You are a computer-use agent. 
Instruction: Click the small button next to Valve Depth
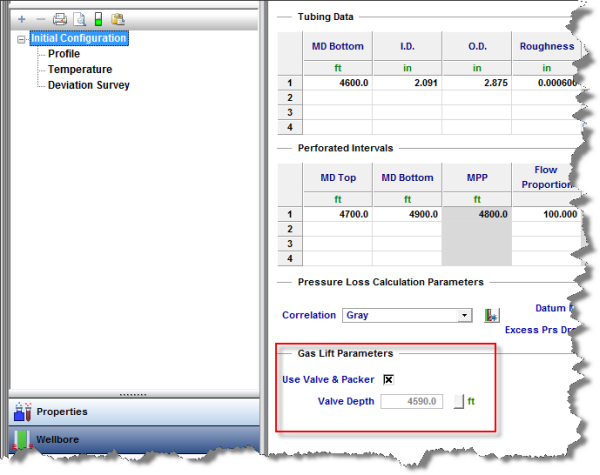pos(459,402)
